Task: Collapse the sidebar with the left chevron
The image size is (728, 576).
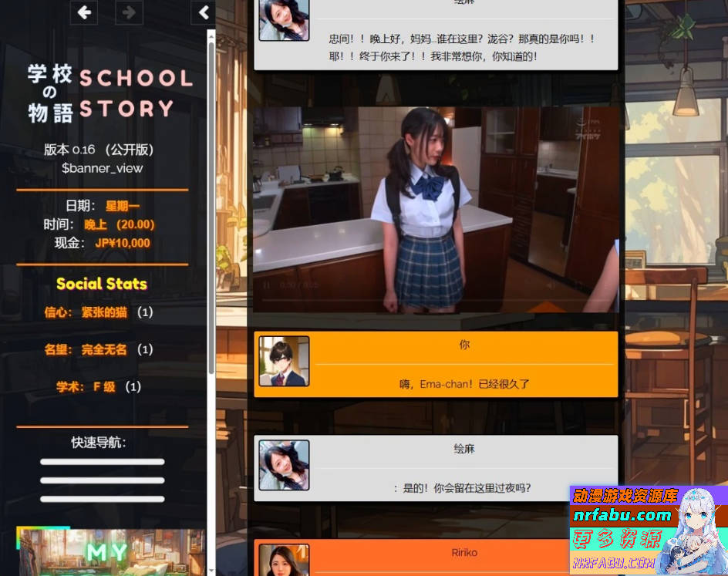Action: pos(202,13)
